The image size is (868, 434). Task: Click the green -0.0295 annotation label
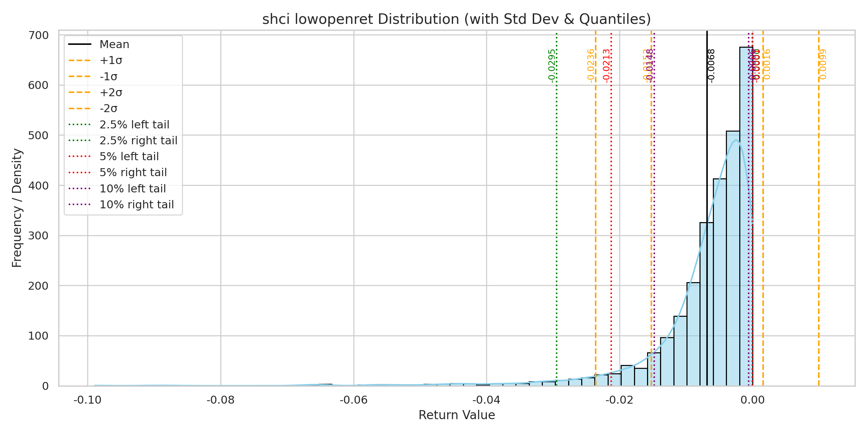click(552, 66)
